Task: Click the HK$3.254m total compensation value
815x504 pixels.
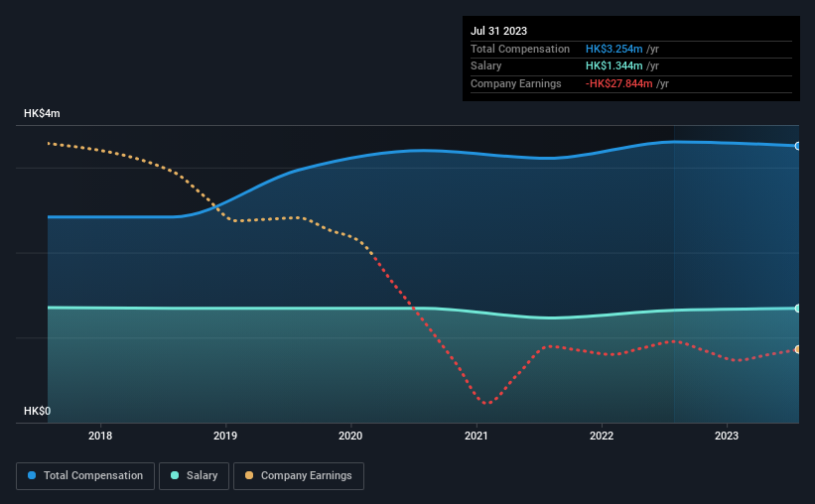Action: click(613, 49)
